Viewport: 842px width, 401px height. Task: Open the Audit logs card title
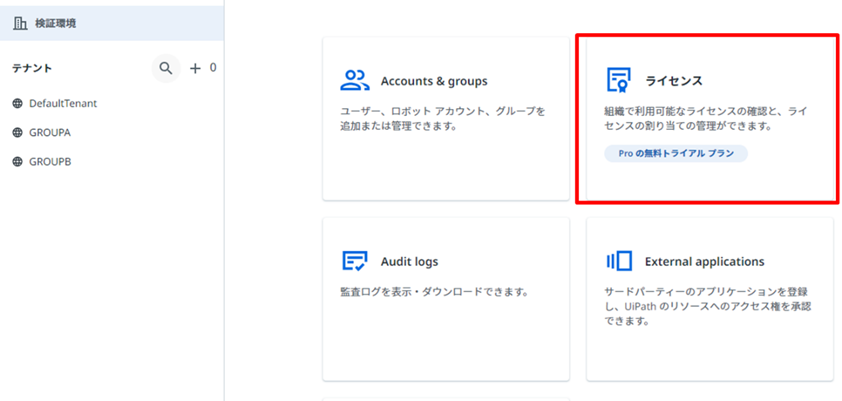tap(409, 261)
